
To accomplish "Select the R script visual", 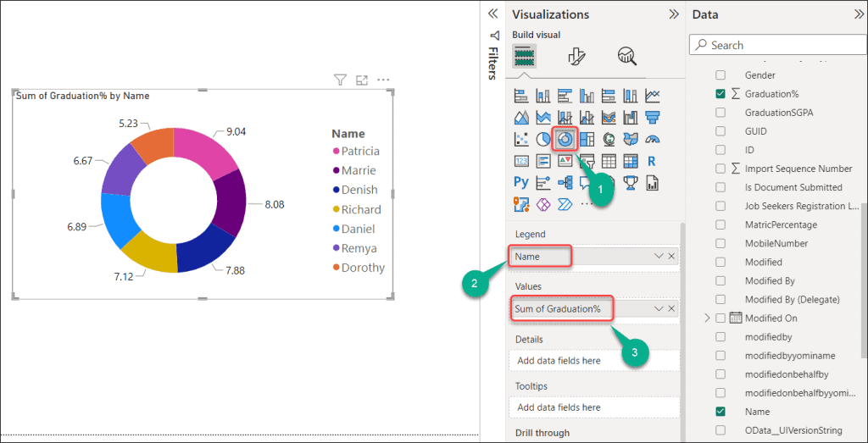I will tap(652, 161).
